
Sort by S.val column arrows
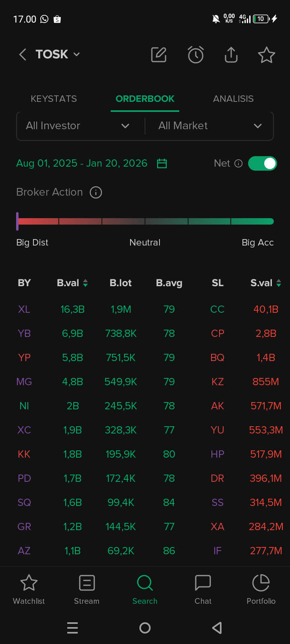coord(279,283)
